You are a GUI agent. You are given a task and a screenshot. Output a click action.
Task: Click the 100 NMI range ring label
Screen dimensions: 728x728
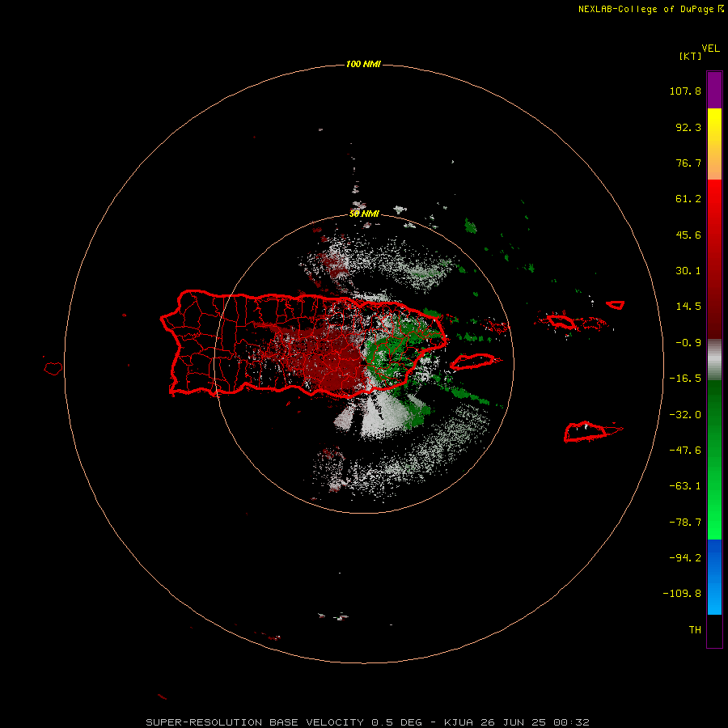[363, 64]
